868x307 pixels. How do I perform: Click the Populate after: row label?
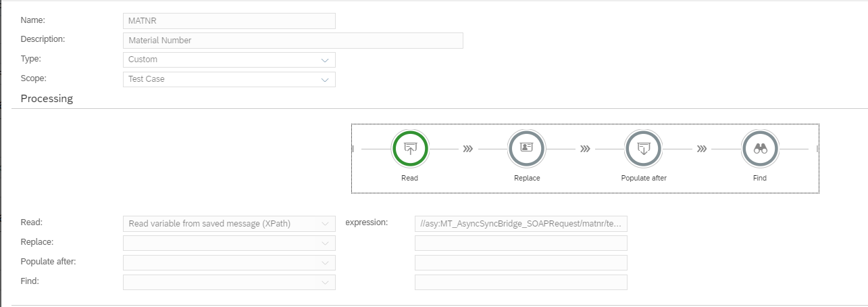pos(48,261)
